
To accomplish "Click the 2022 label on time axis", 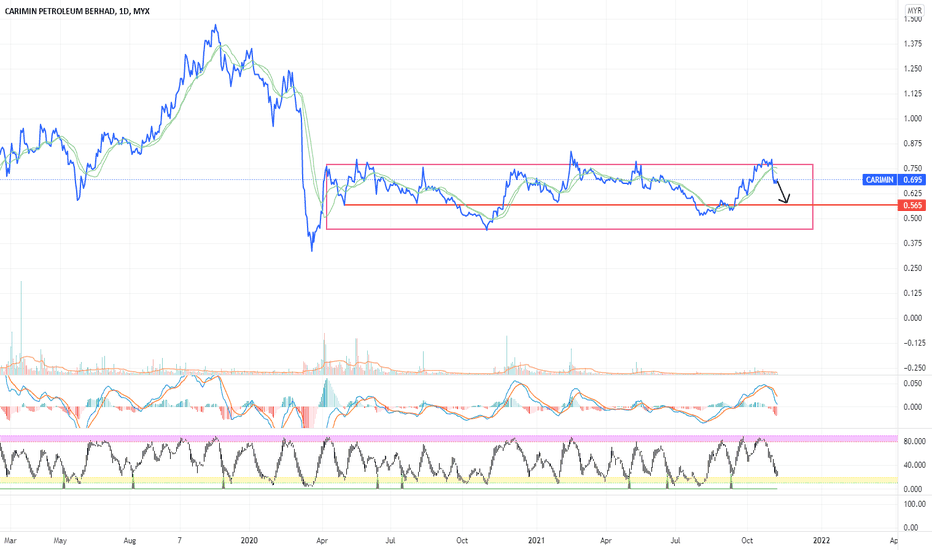I will [821, 541].
